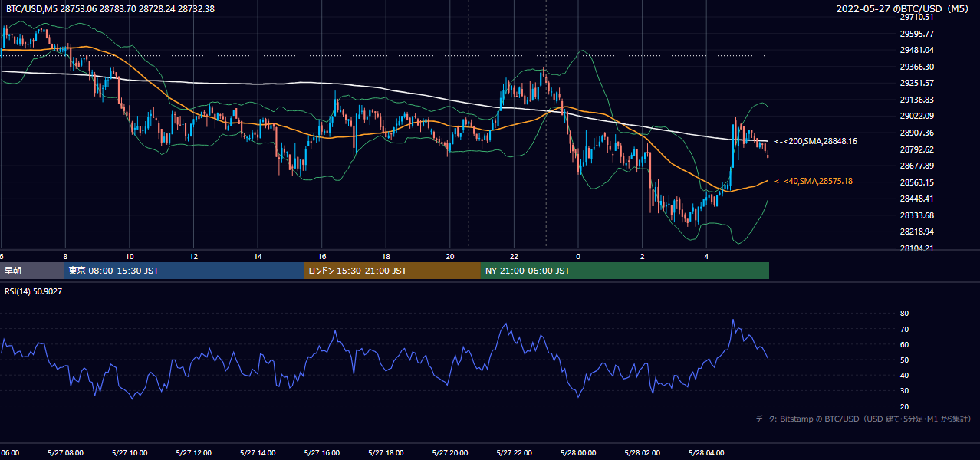980x460 pixels.
Task: Click the '<-<40,SMA,28575.18' label
Action: pyautogui.click(x=814, y=181)
